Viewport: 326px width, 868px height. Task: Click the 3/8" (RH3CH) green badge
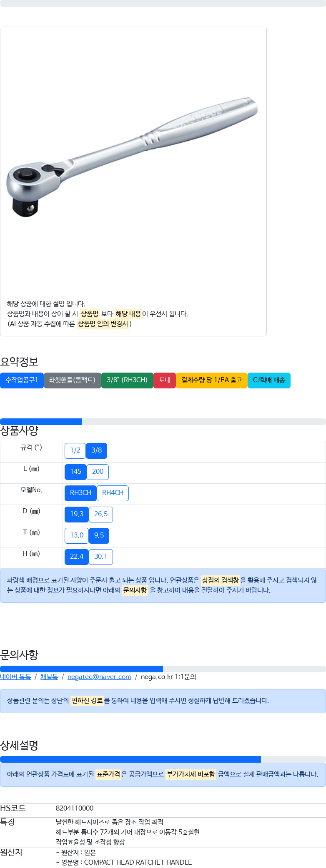click(127, 380)
